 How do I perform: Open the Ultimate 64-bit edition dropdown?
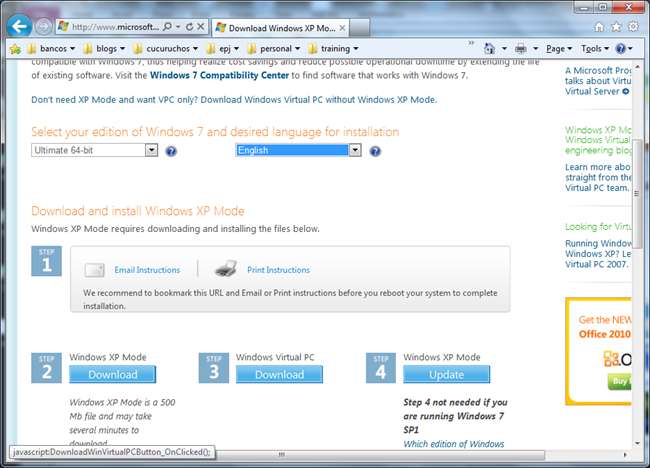point(95,150)
